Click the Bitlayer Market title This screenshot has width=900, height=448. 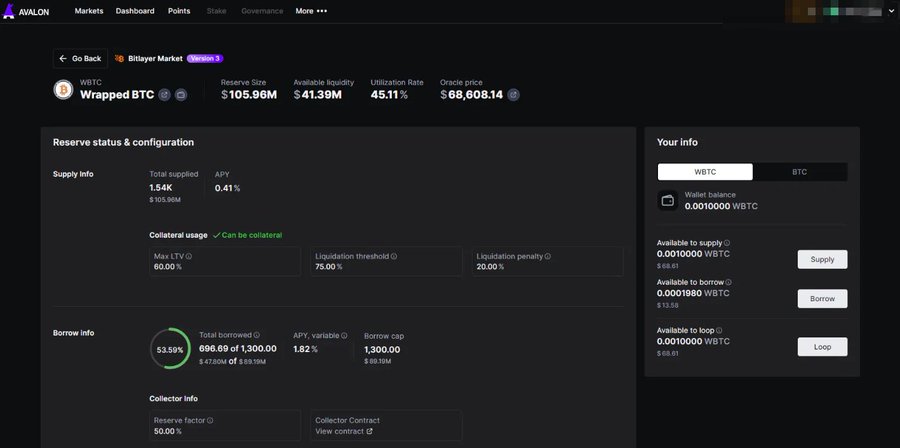coord(156,59)
